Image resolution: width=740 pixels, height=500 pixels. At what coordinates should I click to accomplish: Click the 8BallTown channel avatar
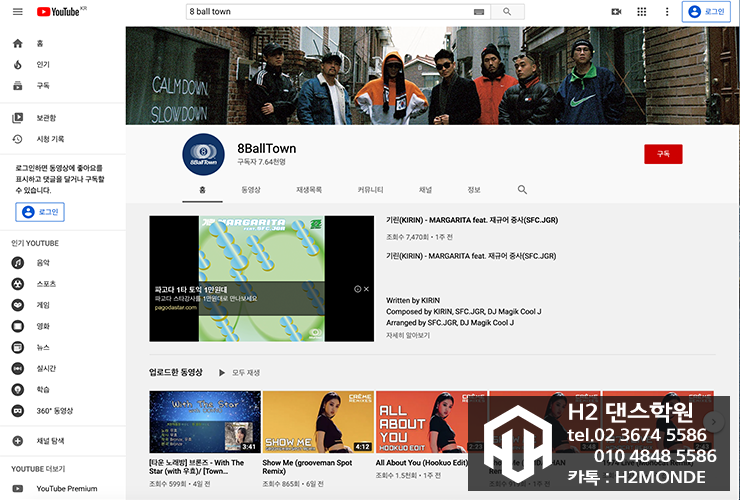click(x=203, y=154)
